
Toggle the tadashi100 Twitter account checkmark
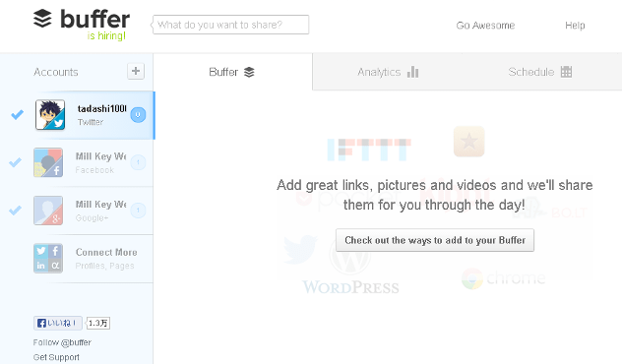[17, 115]
